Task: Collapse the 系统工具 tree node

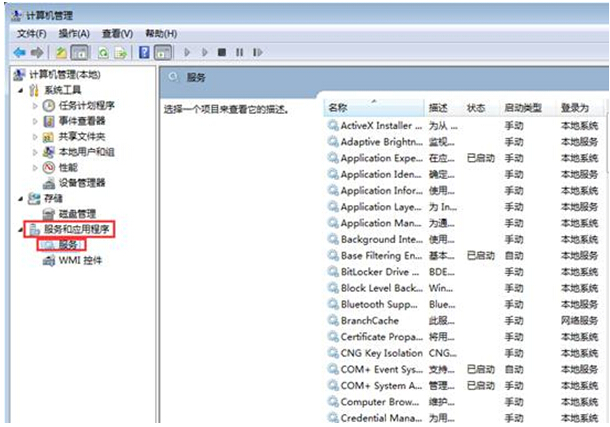Action: (x=20, y=90)
